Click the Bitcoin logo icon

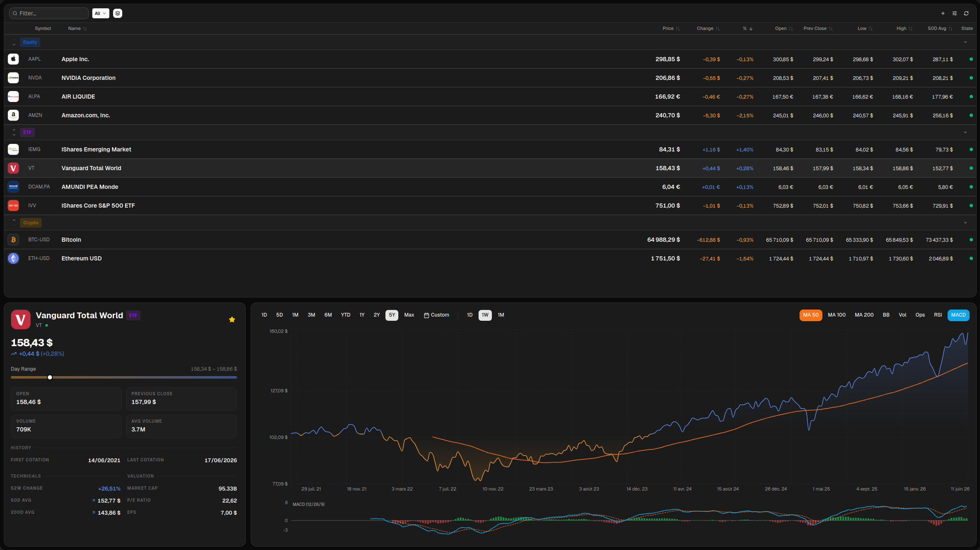click(13, 240)
